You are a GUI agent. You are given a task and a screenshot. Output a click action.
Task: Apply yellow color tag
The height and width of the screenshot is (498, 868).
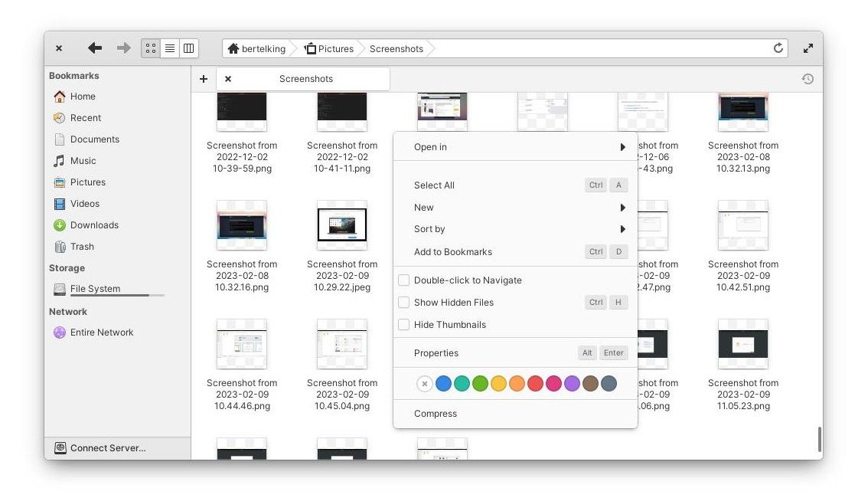tap(498, 383)
